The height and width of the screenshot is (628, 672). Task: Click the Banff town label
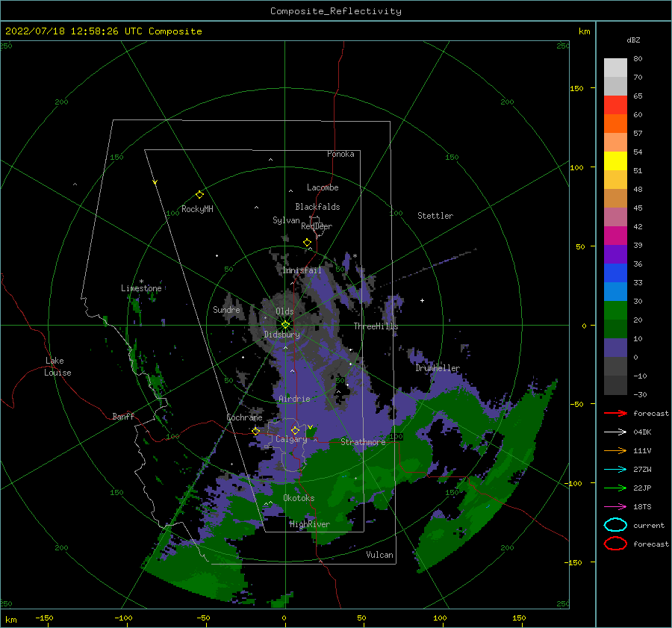123,416
